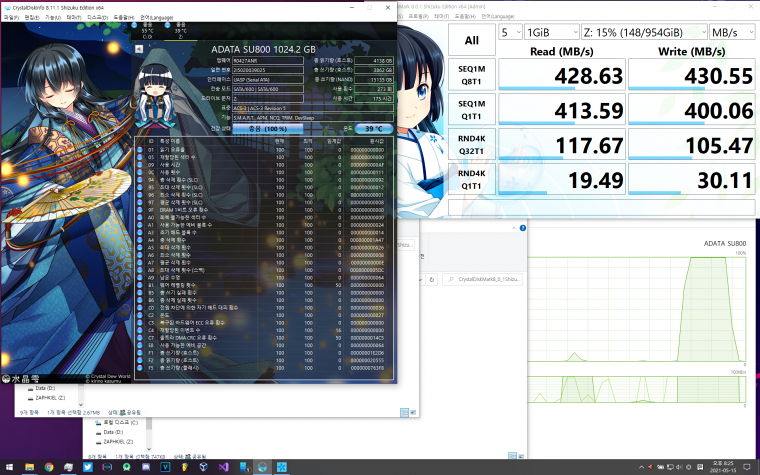Collapse the Explorer ribbon chevron

click(514, 228)
